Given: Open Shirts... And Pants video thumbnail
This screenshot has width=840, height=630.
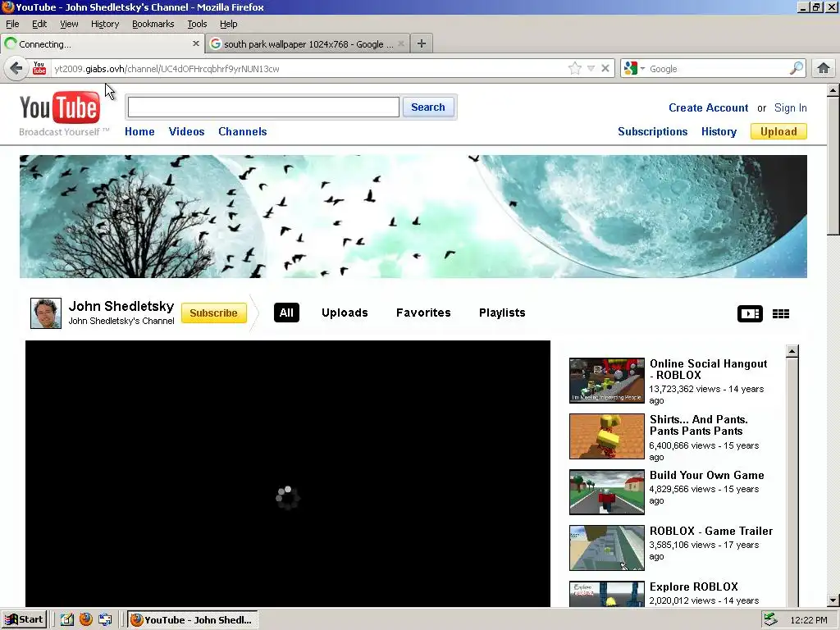Looking at the screenshot, I should tap(607, 436).
